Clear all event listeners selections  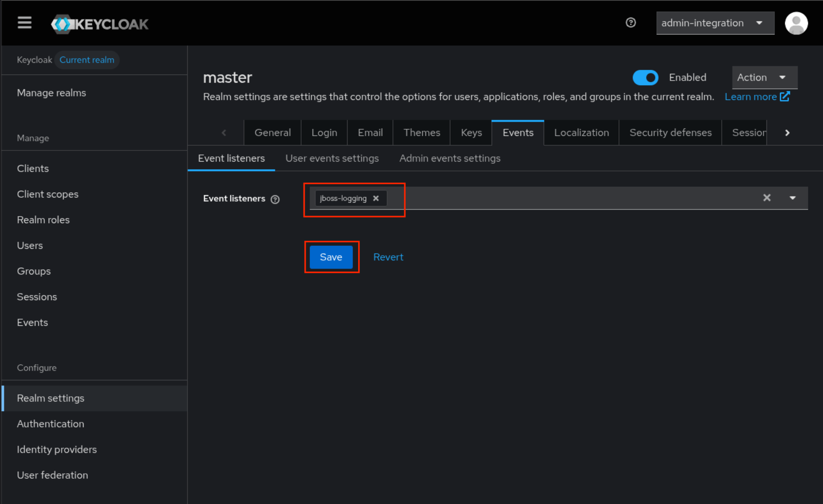(x=766, y=198)
